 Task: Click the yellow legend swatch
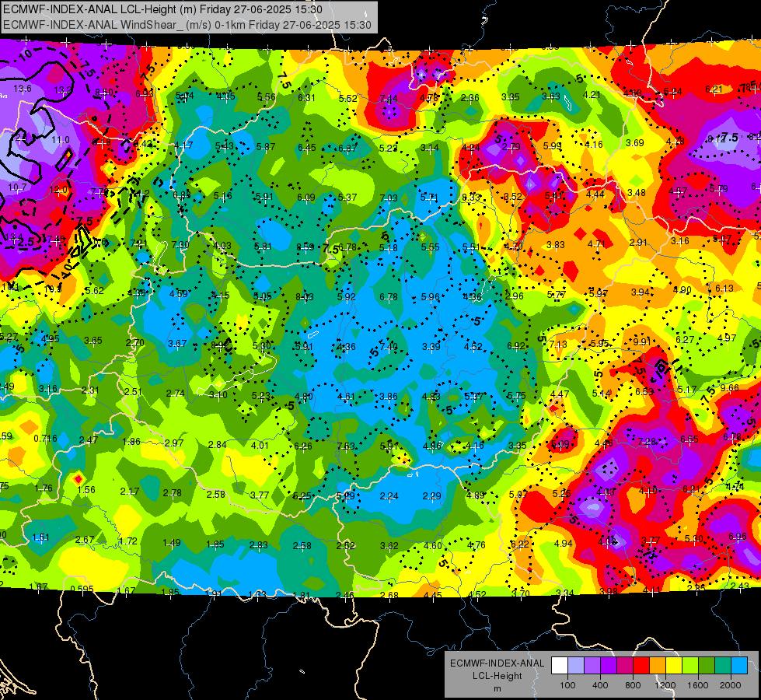point(674,666)
